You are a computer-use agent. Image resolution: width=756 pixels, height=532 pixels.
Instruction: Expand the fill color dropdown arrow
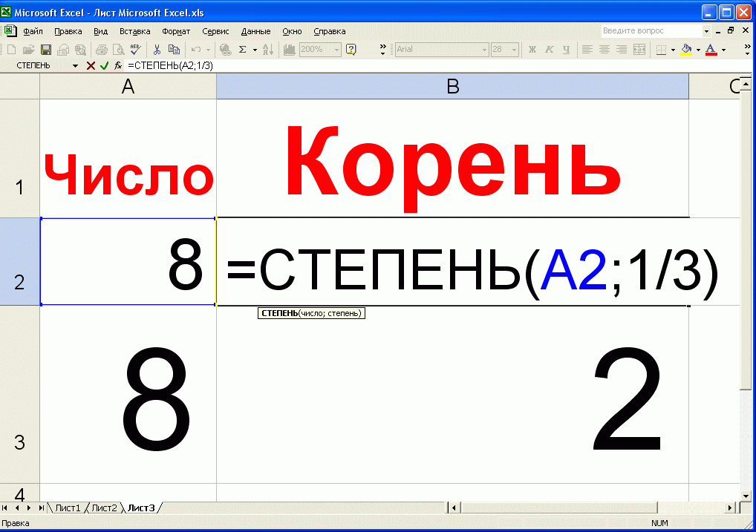pos(698,49)
